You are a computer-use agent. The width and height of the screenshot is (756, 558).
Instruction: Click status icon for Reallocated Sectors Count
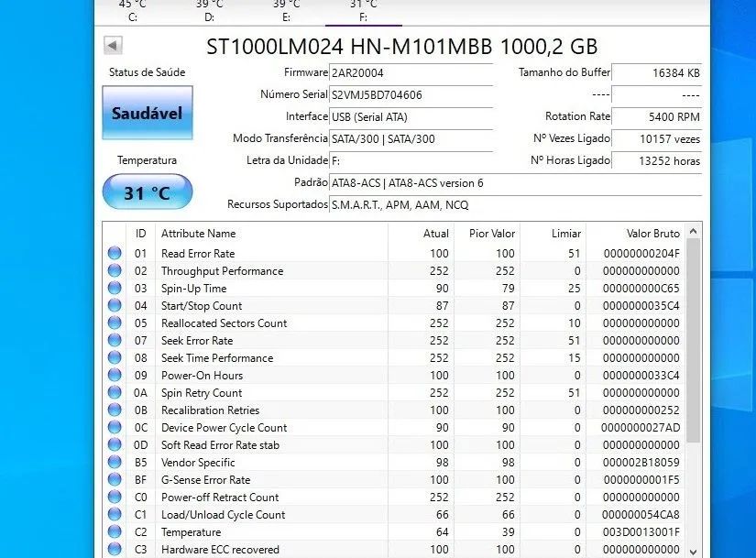coord(115,323)
